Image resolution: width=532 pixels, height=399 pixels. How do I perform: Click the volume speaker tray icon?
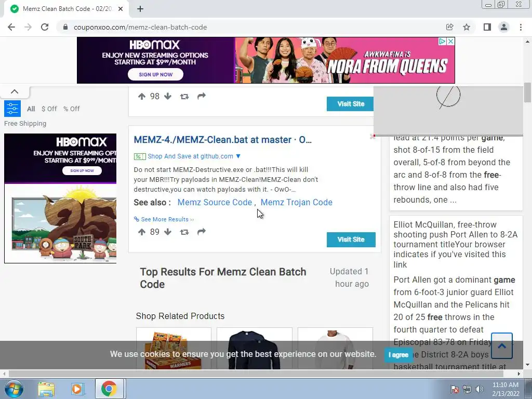click(480, 389)
